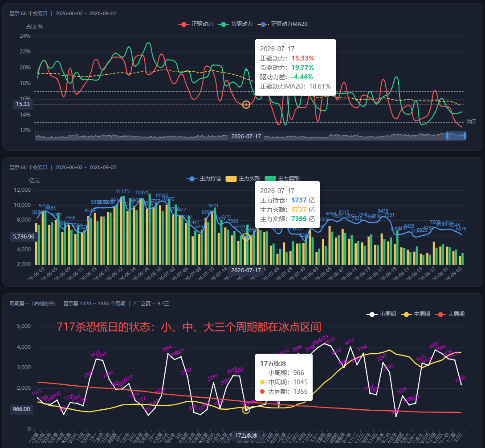Click the 966.00 y-axis pointer label
Viewport: 485px width, 448px height.
[21, 409]
